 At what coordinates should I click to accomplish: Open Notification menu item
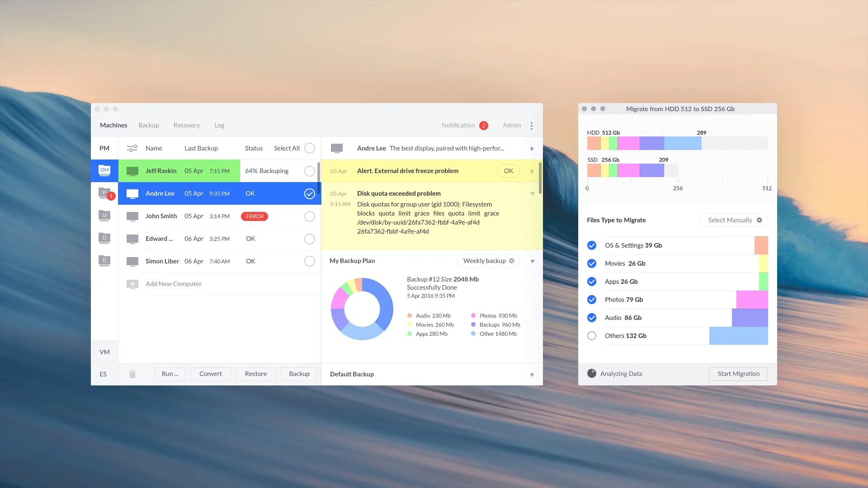coord(458,125)
